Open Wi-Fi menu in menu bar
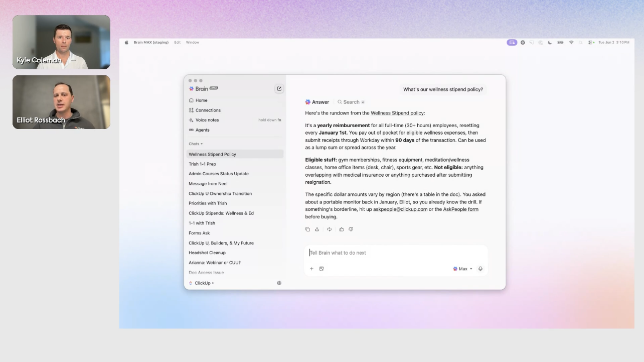644x362 pixels. [571, 43]
